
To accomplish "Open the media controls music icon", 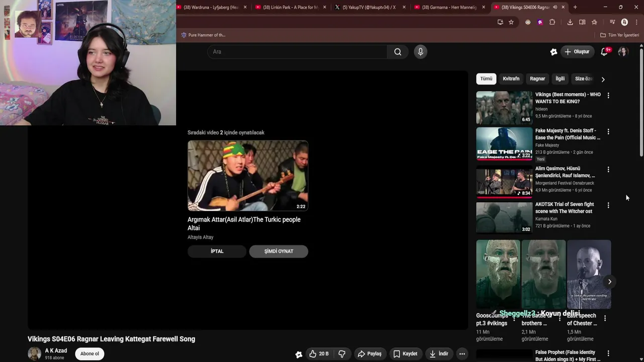I will point(612,22).
